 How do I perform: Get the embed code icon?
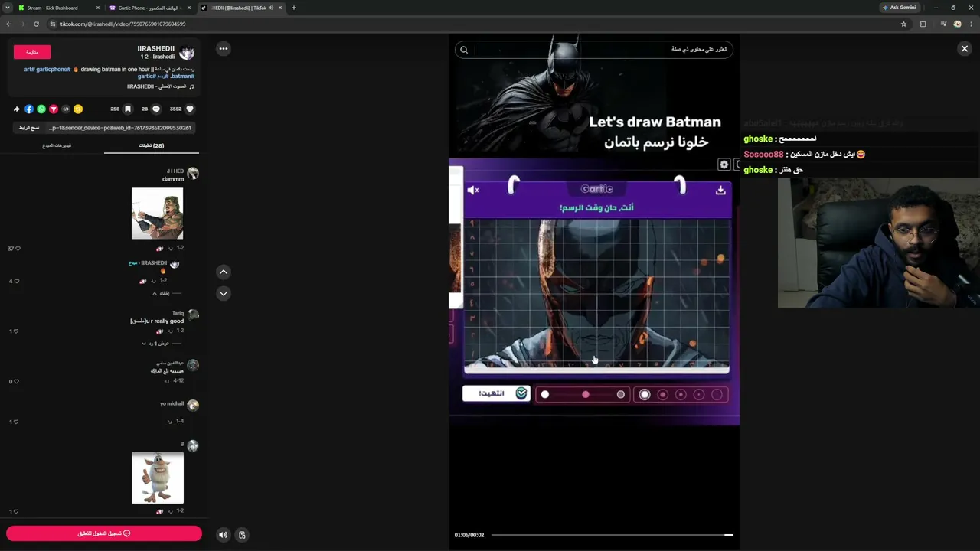[x=66, y=109]
